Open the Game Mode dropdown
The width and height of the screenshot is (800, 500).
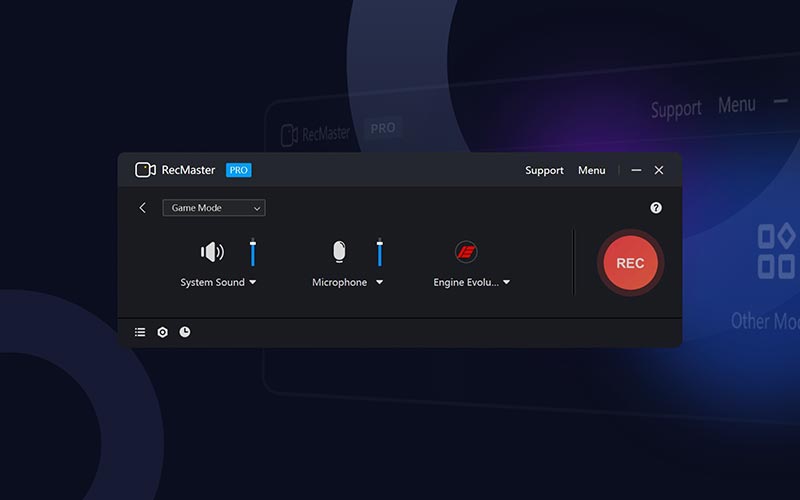tap(214, 208)
